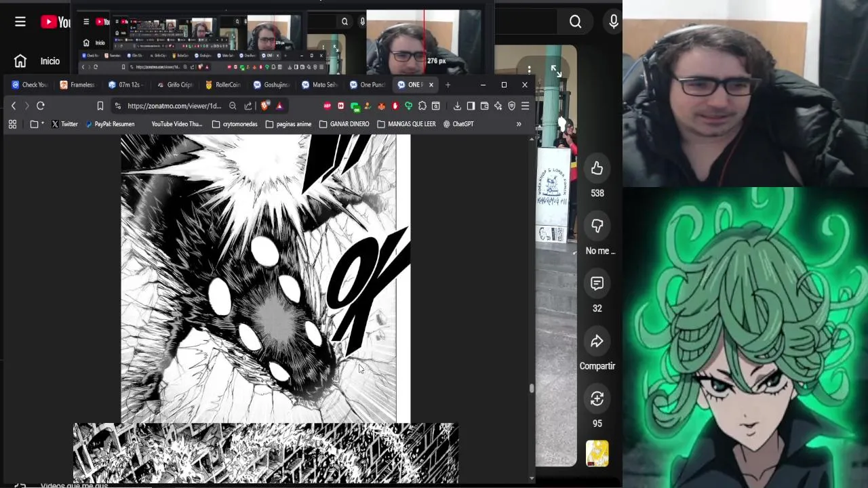The height and width of the screenshot is (488, 868).
Task: Toggle the browser sidebar panel
Action: click(471, 106)
